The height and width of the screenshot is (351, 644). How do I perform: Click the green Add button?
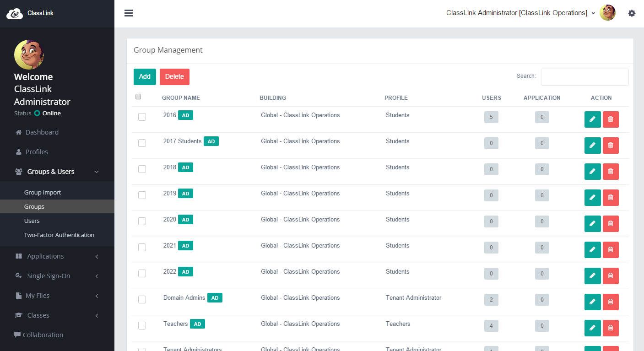tap(145, 77)
